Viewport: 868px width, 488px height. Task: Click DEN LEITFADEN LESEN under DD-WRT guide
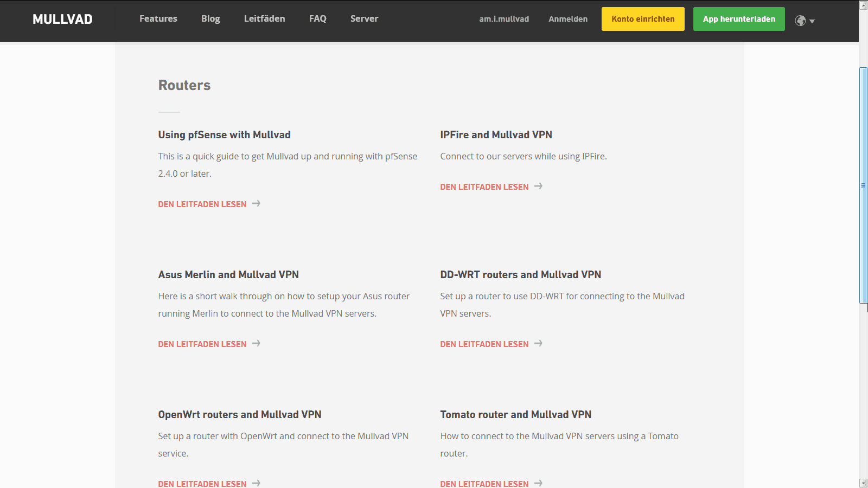[484, 344]
